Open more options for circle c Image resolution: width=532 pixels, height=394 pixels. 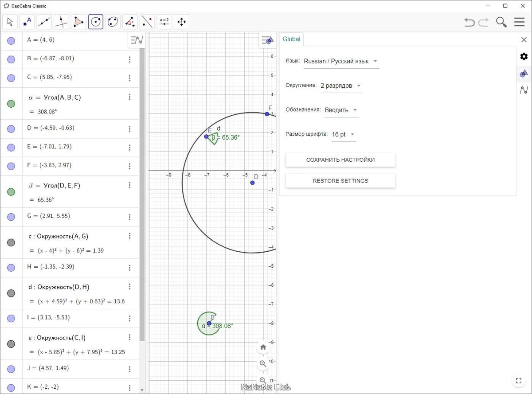[x=129, y=236]
